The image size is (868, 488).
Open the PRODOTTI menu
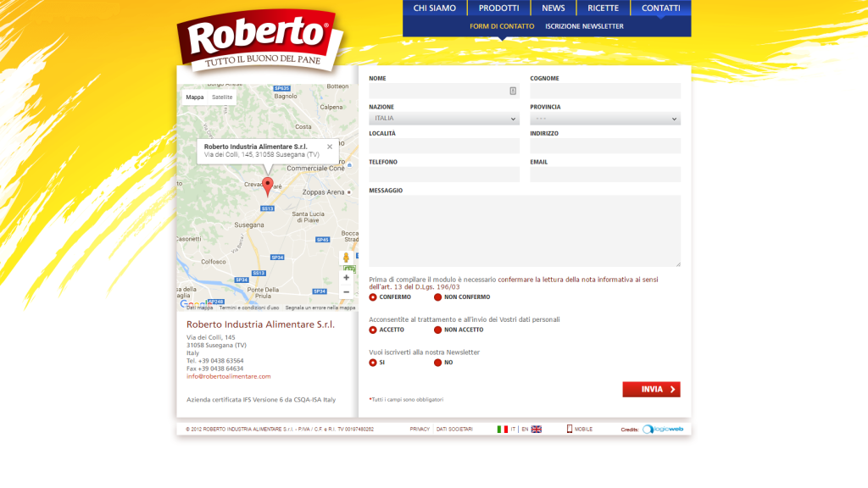tap(498, 8)
